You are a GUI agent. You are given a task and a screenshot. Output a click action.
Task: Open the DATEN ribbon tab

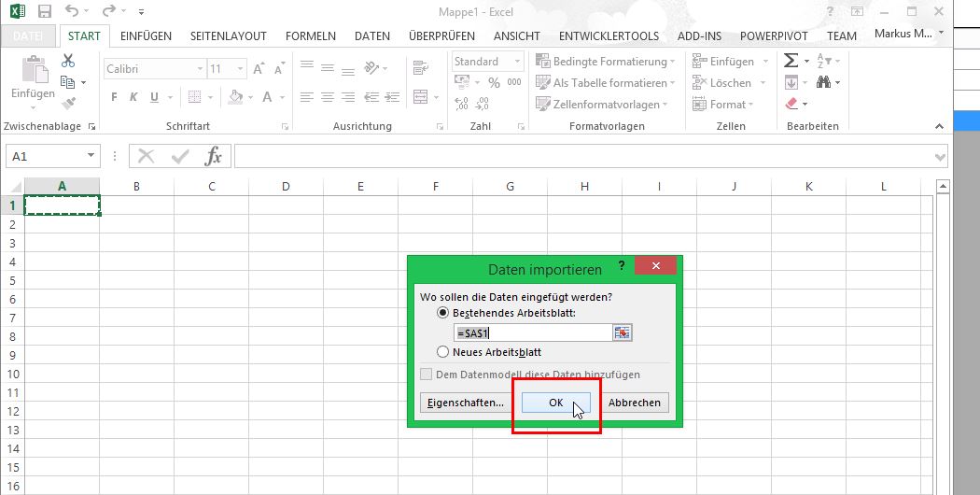click(x=371, y=35)
